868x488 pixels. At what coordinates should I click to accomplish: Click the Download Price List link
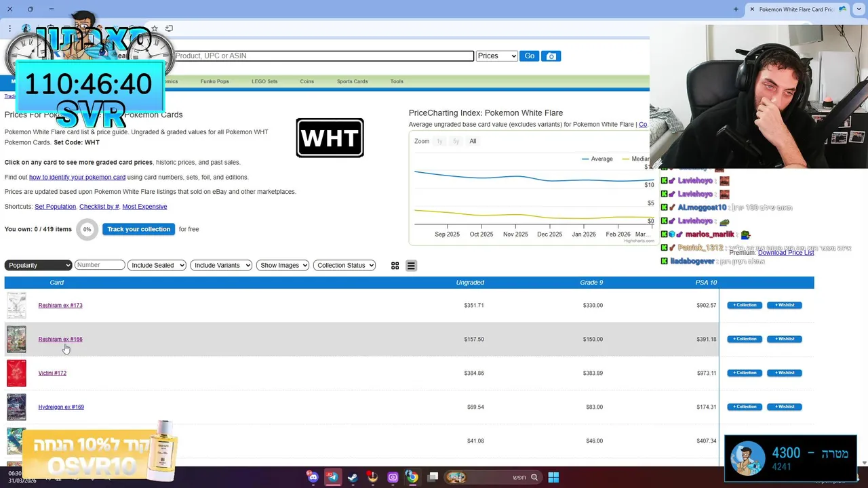[786, 253]
